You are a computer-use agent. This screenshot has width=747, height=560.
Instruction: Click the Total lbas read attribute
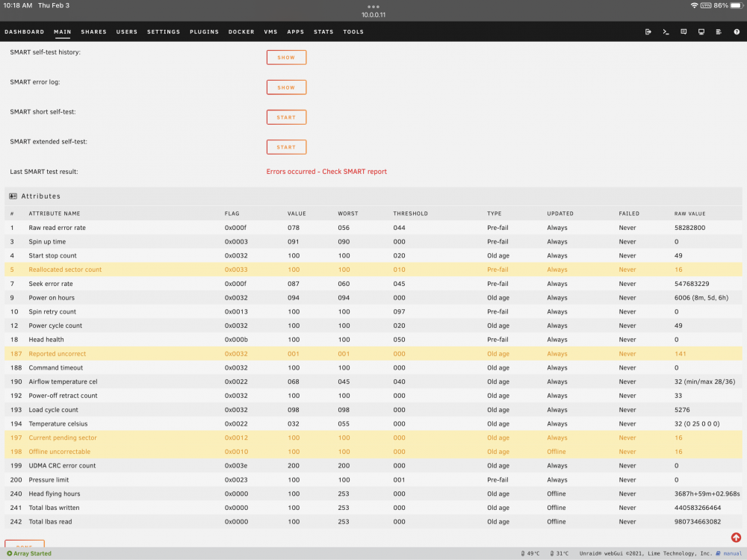pyautogui.click(x=50, y=522)
